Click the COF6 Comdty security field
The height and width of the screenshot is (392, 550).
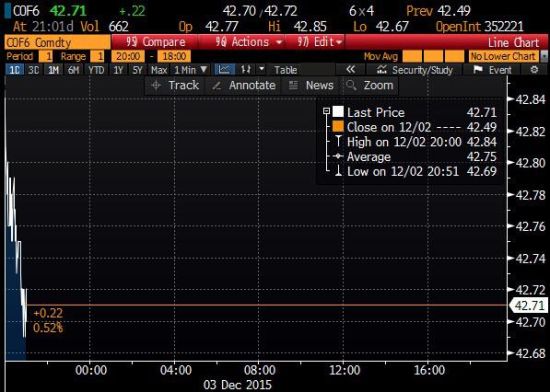[57, 42]
